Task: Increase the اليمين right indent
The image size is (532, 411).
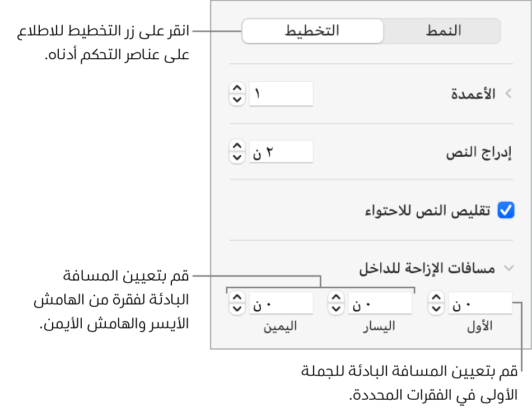Action: 237,297
